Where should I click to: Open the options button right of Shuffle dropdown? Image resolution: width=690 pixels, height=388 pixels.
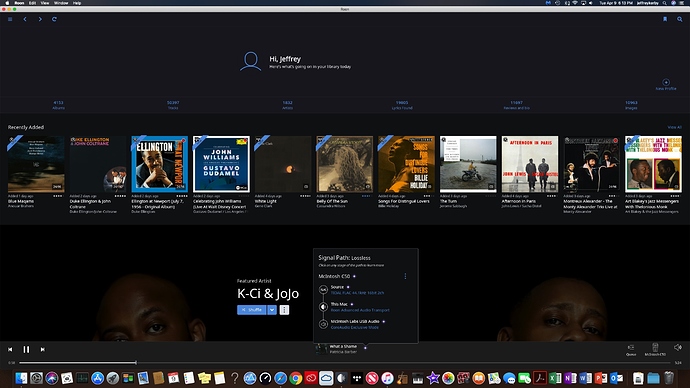[x=284, y=310]
